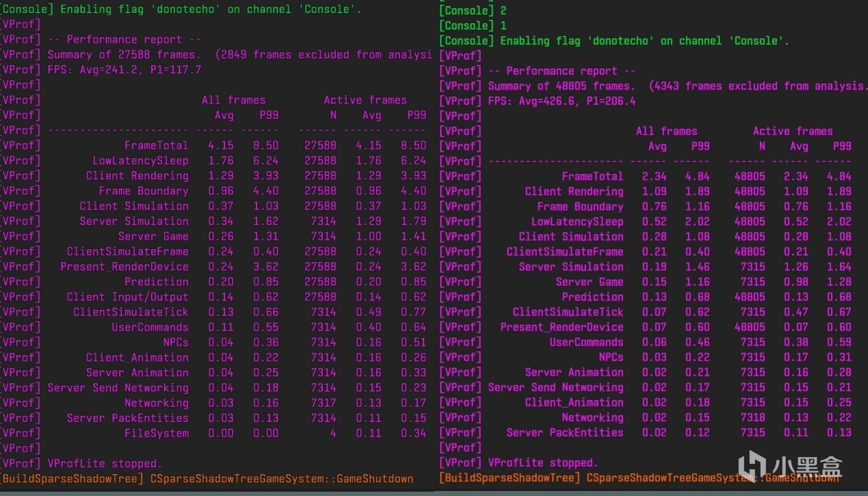Click 'VProfLite stopped.' in the right console
Viewport: 868px width, 496px height.
point(543,463)
